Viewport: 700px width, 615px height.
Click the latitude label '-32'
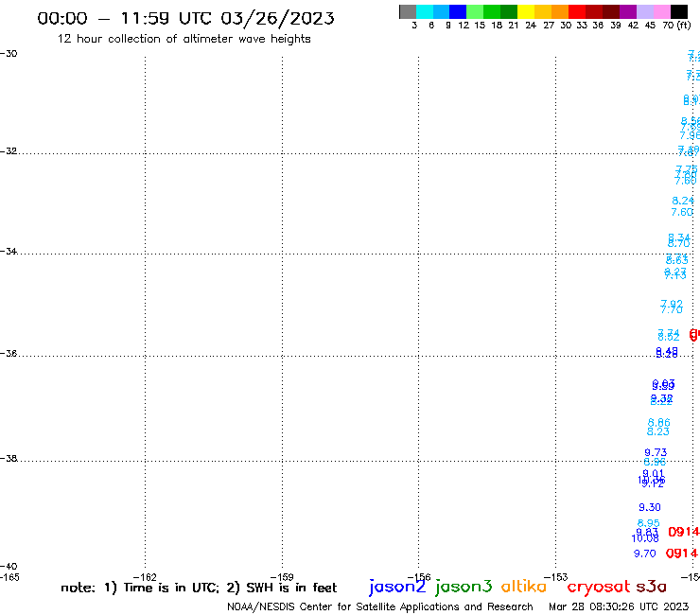[x=9, y=151]
